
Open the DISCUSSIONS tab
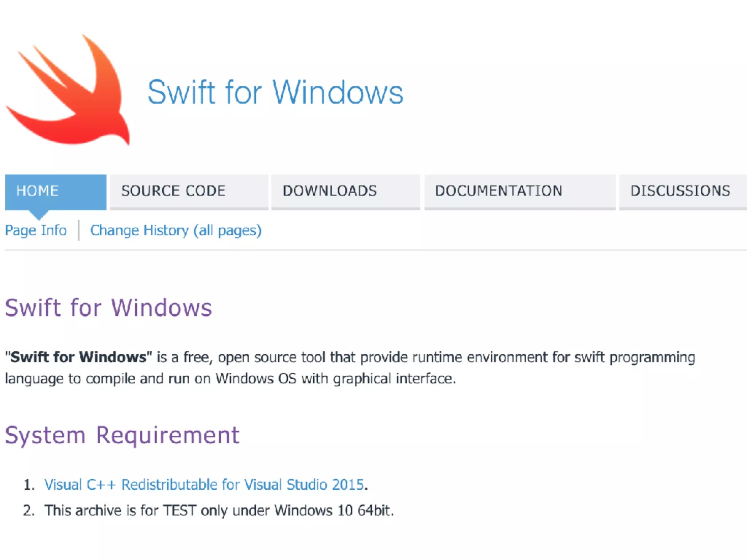point(681,191)
